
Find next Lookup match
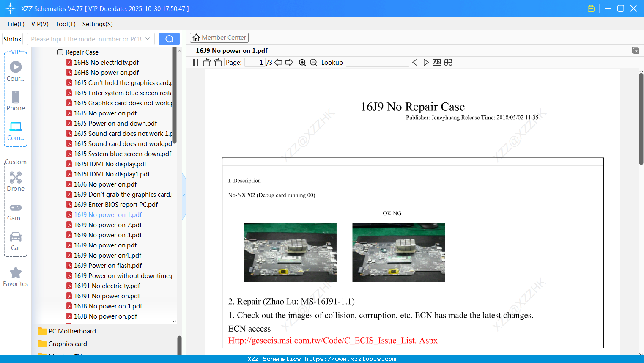point(426,63)
